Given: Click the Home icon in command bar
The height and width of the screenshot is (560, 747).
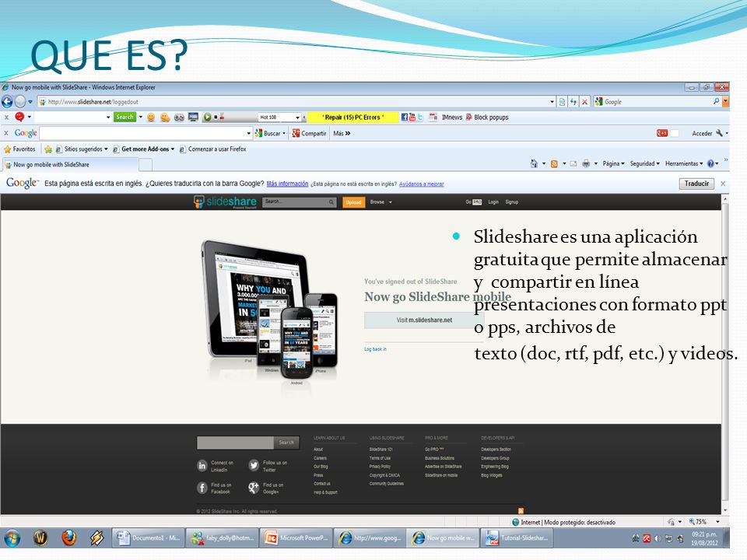Looking at the screenshot, I should [534, 163].
